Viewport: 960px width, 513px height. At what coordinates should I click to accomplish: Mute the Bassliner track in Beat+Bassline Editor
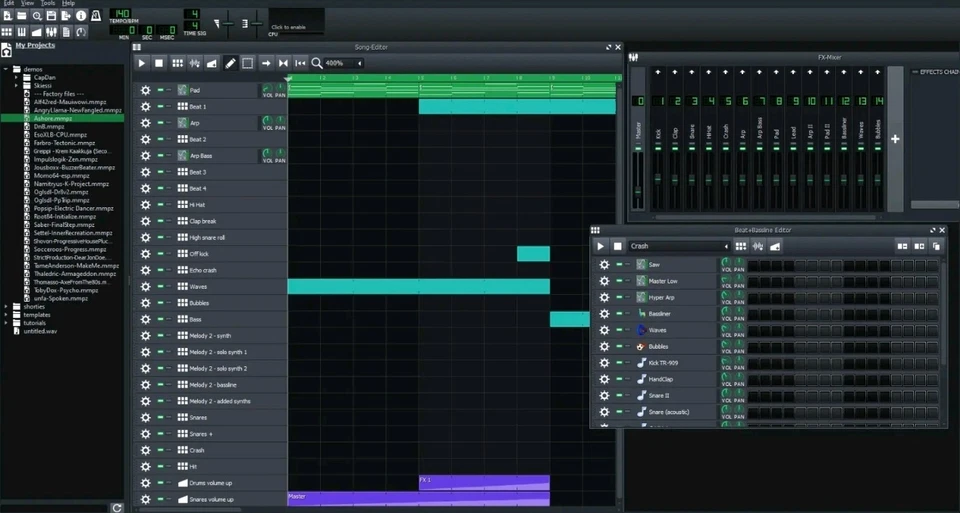pyautogui.click(x=619, y=314)
